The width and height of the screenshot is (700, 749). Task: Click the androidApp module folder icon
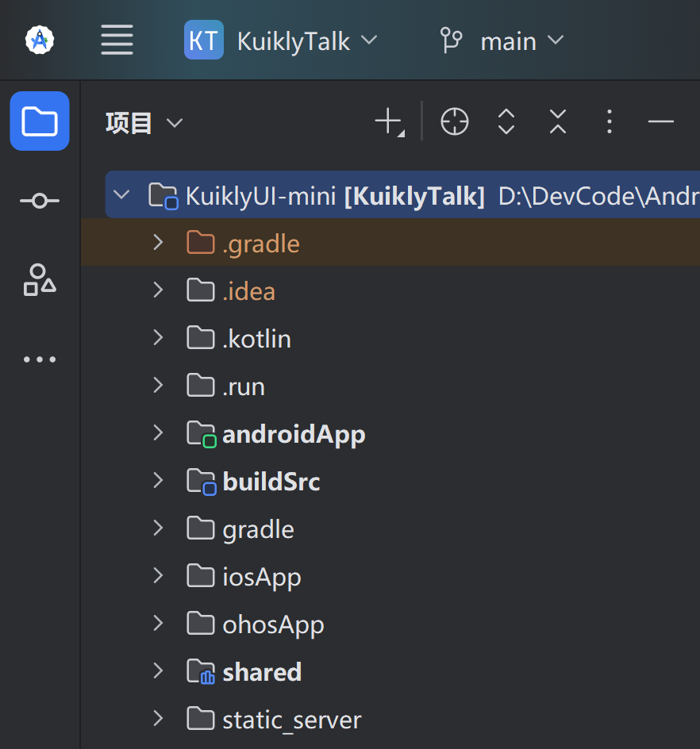point(201,434)
